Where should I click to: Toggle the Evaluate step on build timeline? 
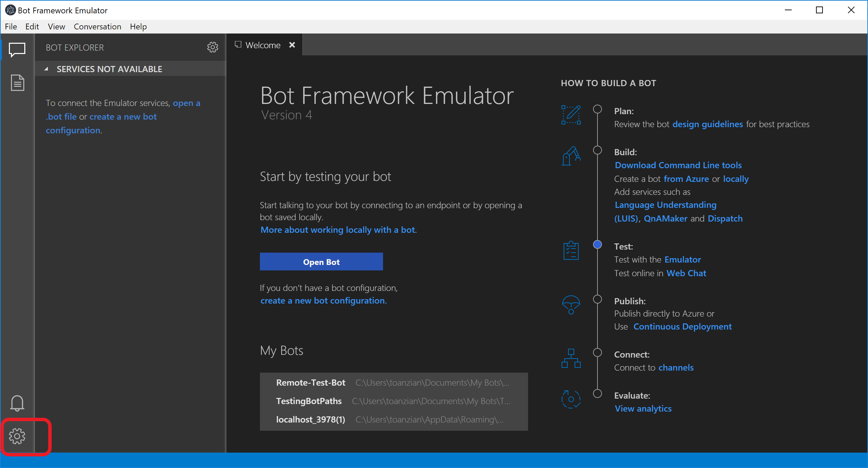(597, 395)
